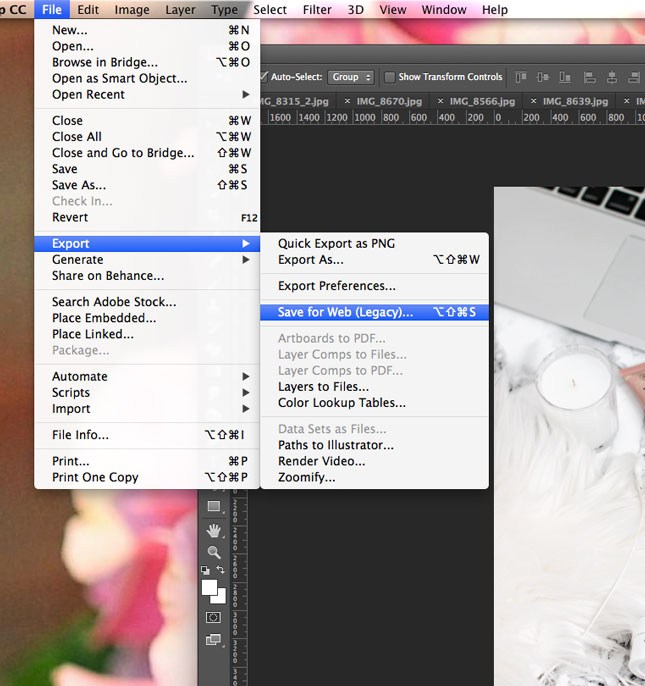Open foreground color picker swatch
The image size is (645, 686).
[209, 588]
